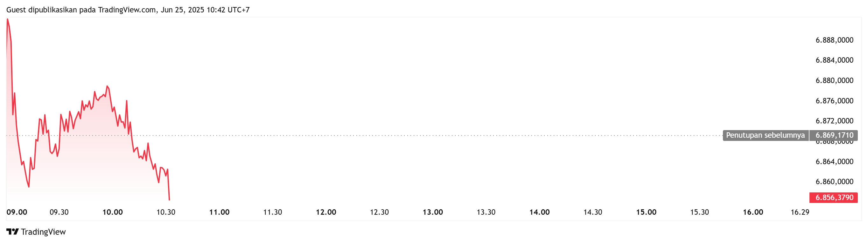
Task: Click the 10.00 time axis label
Action: (113, 212)
